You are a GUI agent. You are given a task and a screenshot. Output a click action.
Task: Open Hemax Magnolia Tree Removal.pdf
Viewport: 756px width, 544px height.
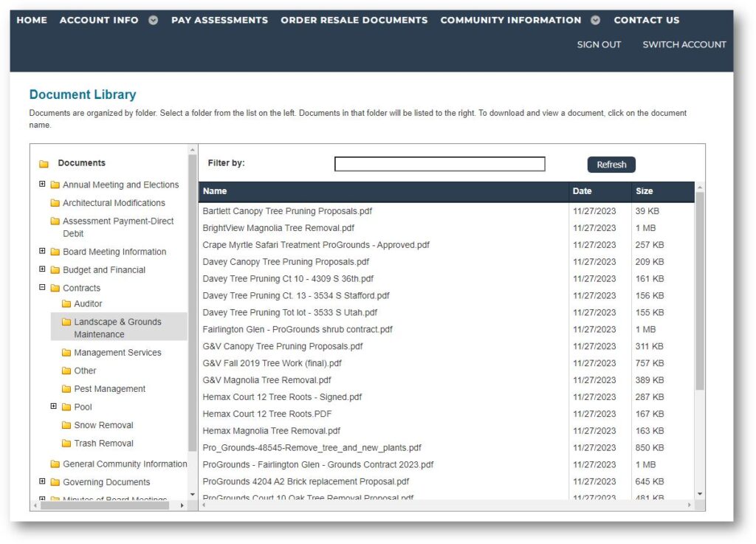pyautogui.click(x=272, y=431)
